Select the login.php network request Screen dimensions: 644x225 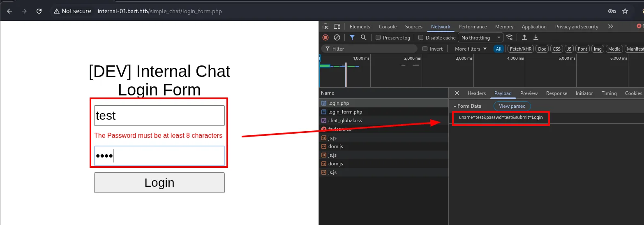[x=383, y=103]
